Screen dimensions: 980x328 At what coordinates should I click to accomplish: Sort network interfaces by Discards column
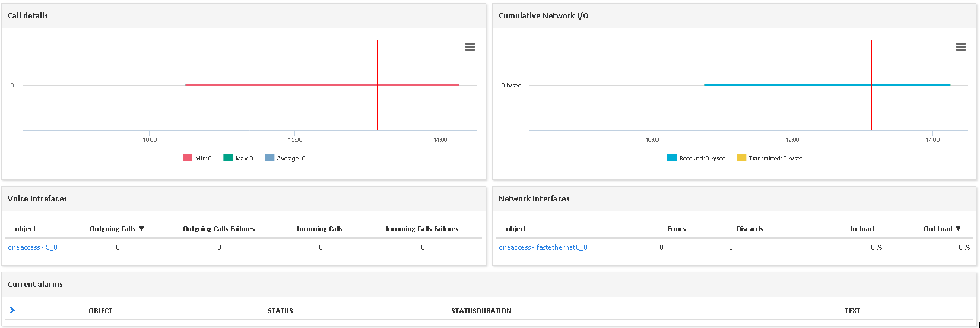(749, 229)
